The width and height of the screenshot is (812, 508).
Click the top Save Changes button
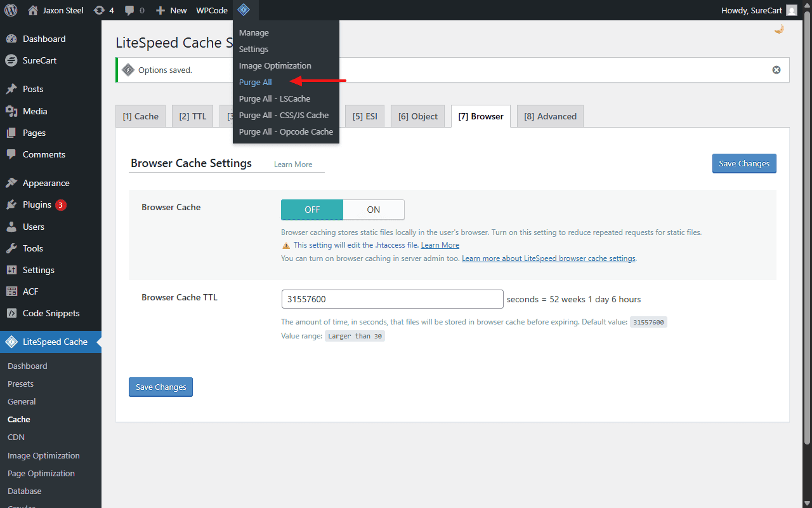pyautogui.click(x=744, y=163)
